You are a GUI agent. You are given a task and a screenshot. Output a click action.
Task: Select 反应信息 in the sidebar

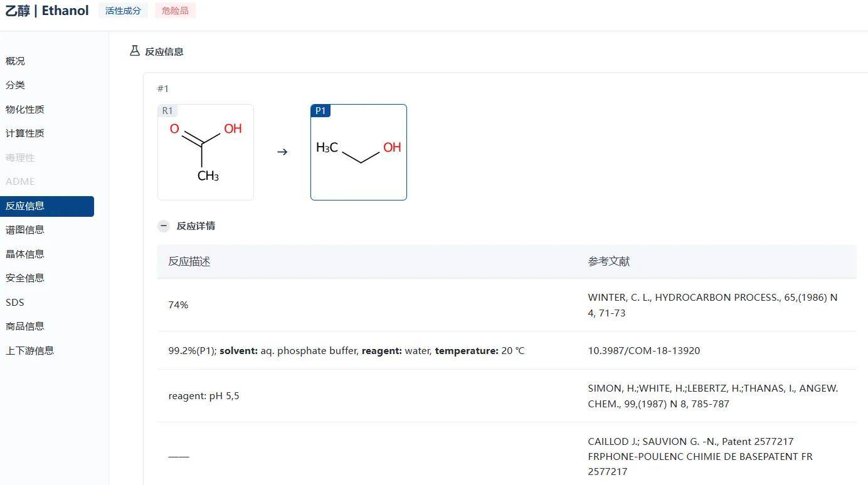click(25, 206)
